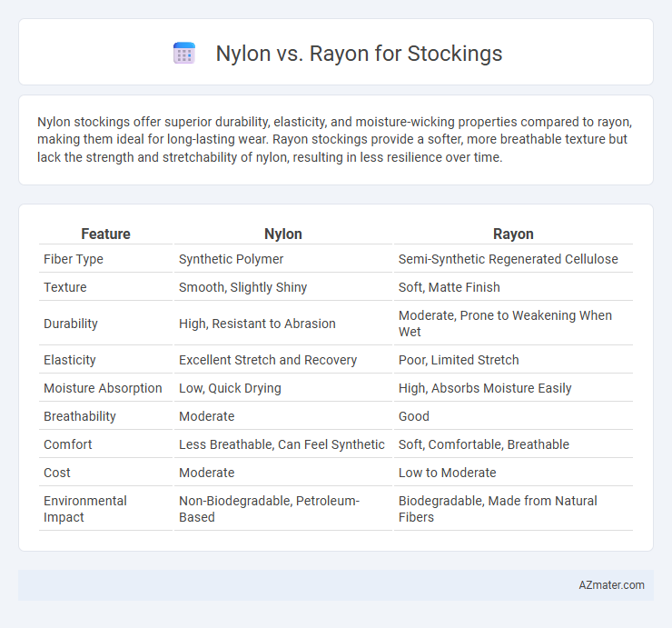Viewport: 672px width, 628px height.
Task: Click Poor, Limited Stretch cell
Action: [459, 360]
